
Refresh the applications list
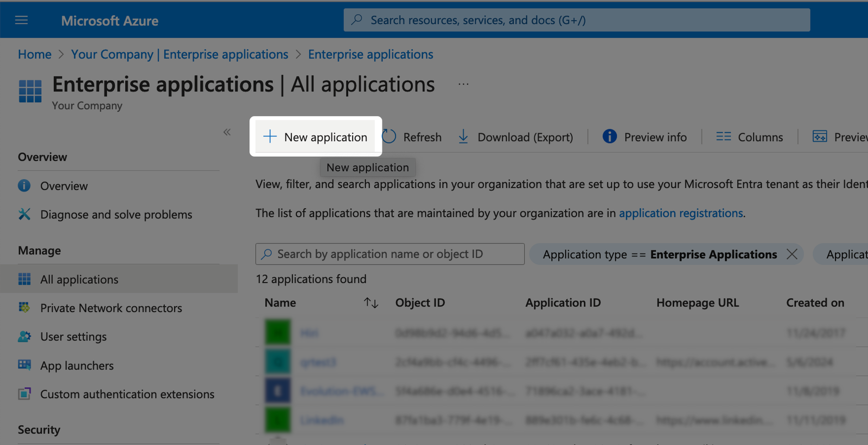412,137
